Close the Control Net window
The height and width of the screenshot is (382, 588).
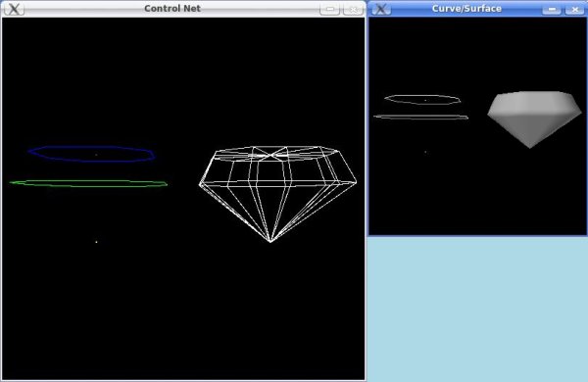click(x=353, y=9)
